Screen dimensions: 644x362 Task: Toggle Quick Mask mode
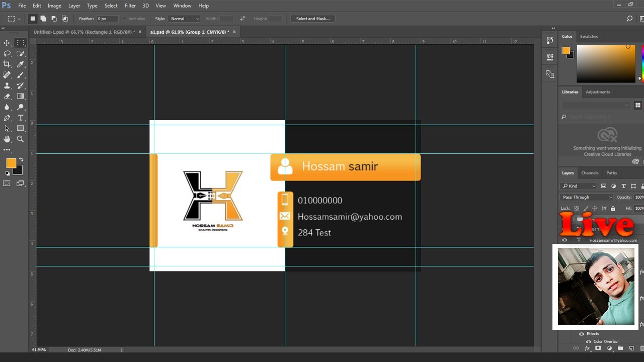(x=7, y=184)
